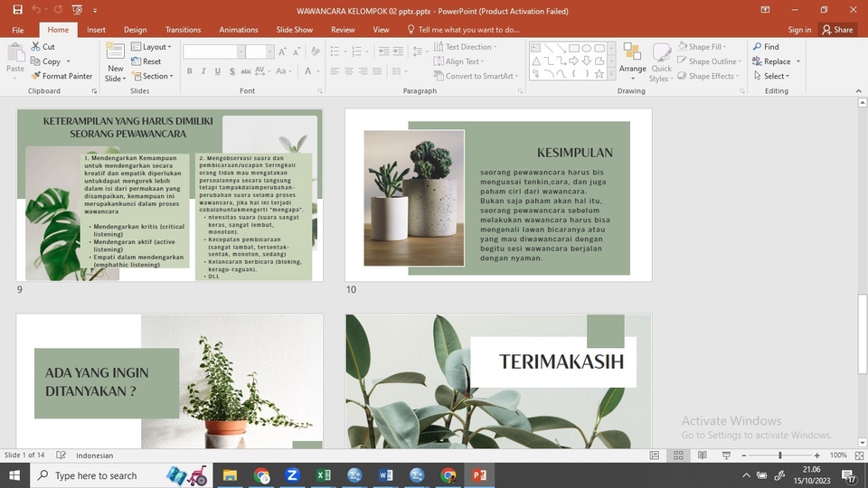The height and width of the screenshot is (488, 868).
Task: Open the Animations tab
Action: [x=239, y=30]
